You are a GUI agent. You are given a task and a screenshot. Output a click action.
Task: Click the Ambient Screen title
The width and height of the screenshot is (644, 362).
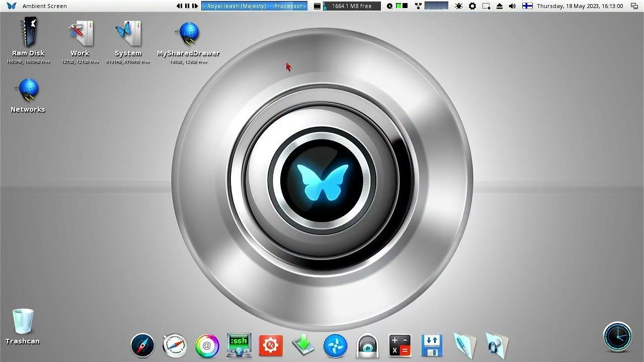point(44,6)
